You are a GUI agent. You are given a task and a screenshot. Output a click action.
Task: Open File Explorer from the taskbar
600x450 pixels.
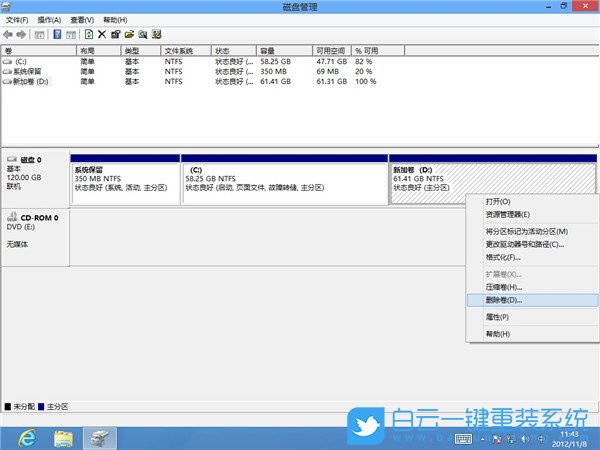[62, 437]
